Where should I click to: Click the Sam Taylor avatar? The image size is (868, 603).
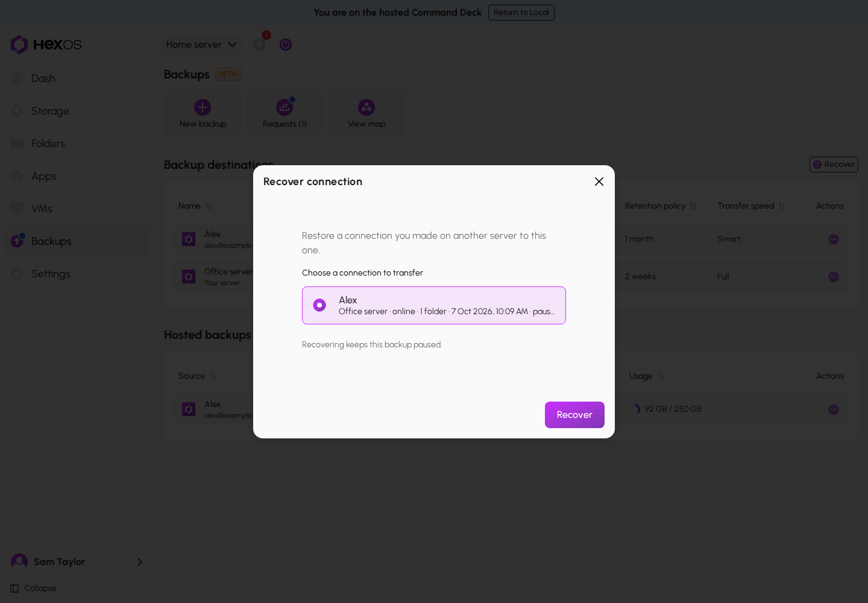coord(19,562)
